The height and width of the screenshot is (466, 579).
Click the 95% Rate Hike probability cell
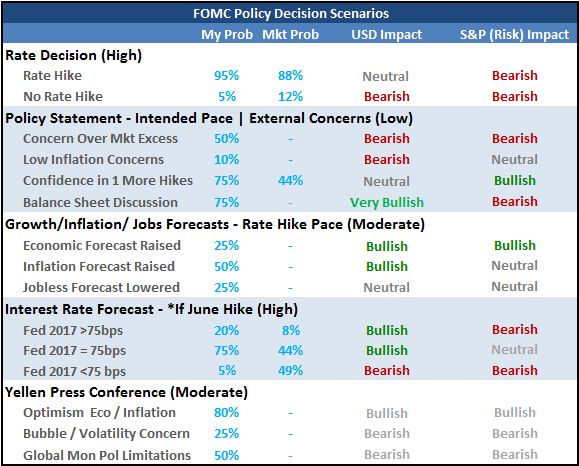coord(226,76)
